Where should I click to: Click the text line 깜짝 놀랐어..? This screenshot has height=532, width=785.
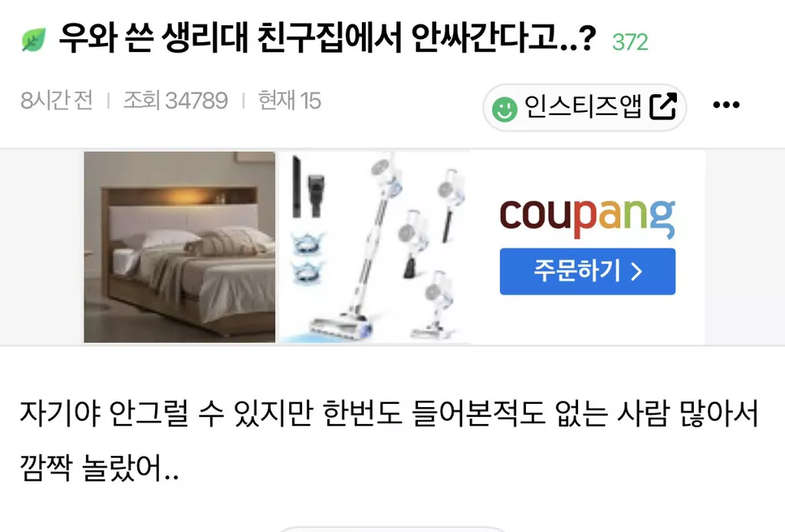tap(99, 468)
